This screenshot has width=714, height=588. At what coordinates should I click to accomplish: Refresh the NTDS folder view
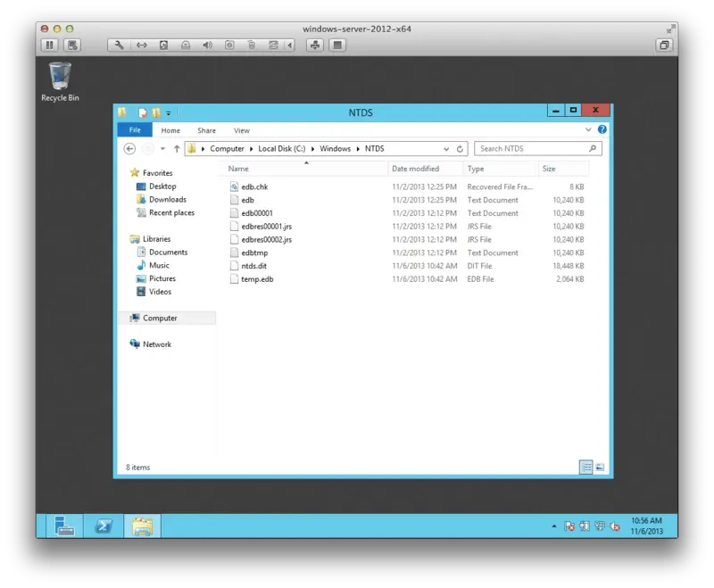460,149
